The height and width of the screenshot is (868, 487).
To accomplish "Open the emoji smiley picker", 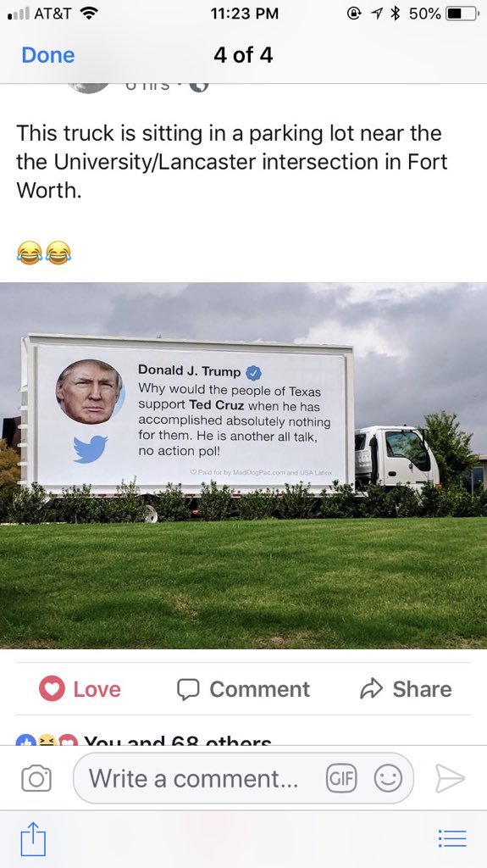I will click(388, 778).
